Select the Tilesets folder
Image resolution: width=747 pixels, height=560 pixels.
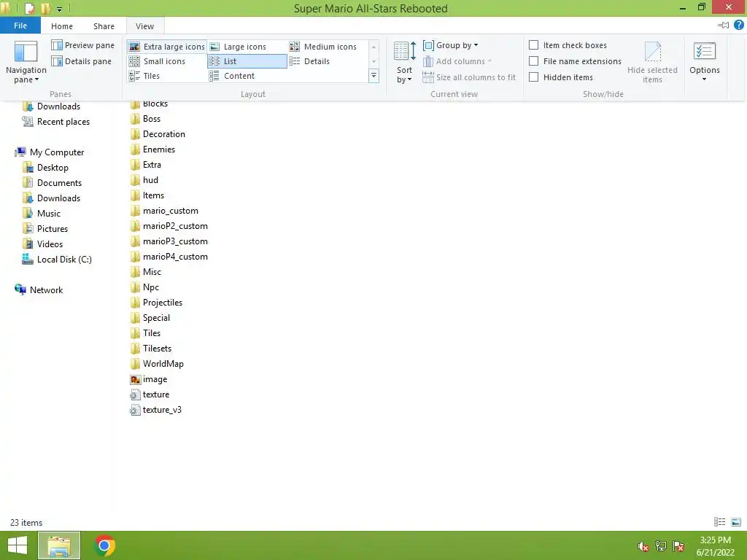pos(150,349)
